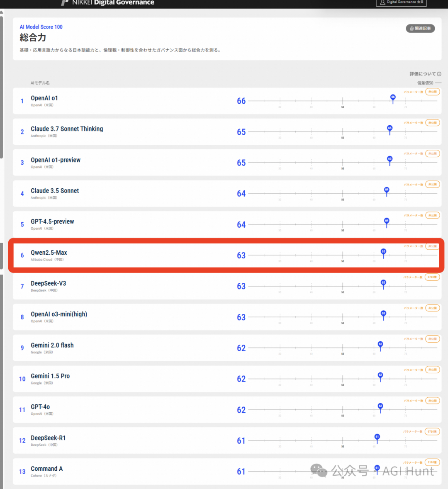Select the score pin in the OpenAI o1-preview row
The image size is (448, 489).
390,160
